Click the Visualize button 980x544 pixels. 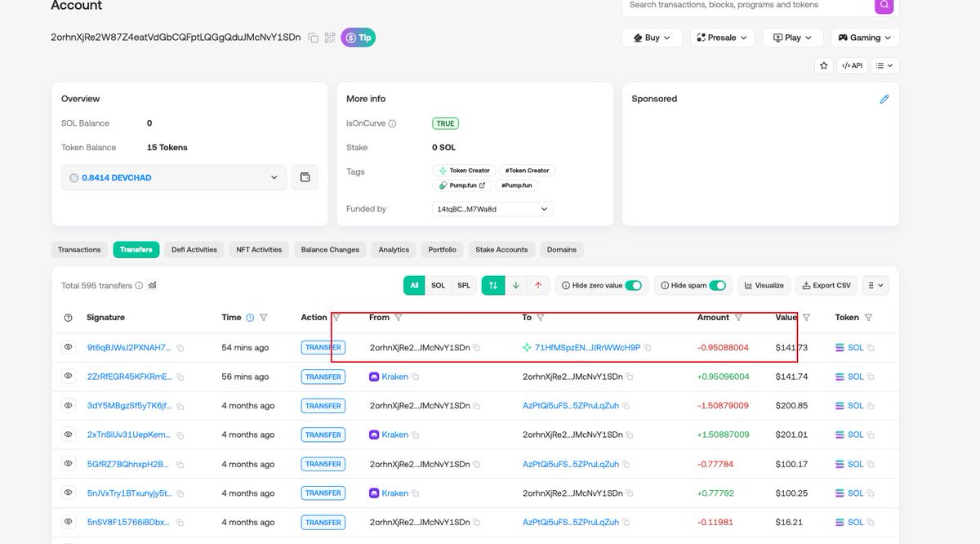764,285
